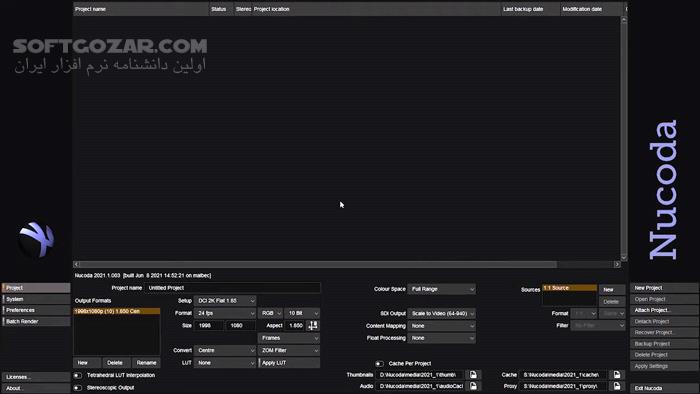The image size is (700, 394).
Task: Click the New Project button
Action: (664, 288)
